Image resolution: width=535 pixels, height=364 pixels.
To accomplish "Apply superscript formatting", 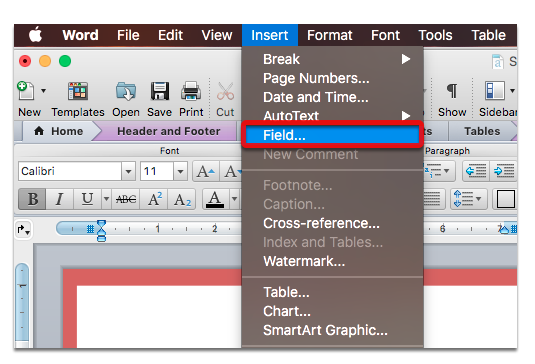I will click(x=155, y=199).
